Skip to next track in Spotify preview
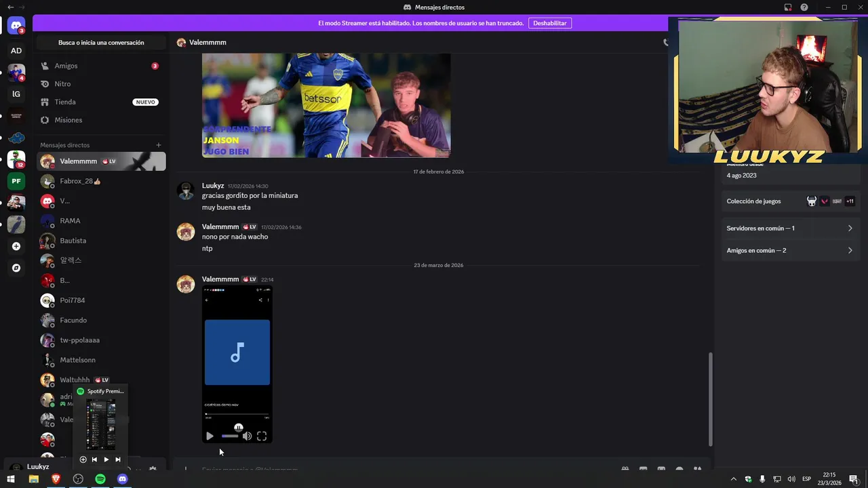Viewport: 868px width, 488px height. point(118,460)
